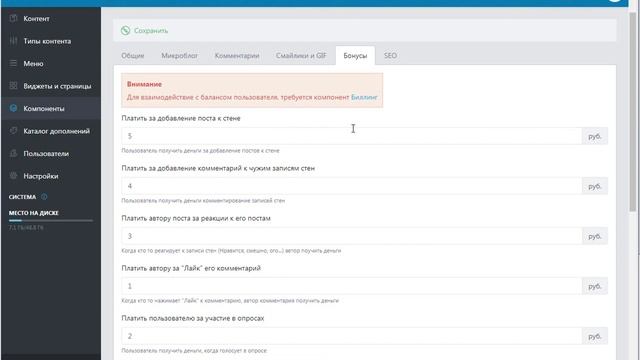Click the Пользователи sidebar icon

click(x=13, y=153)
